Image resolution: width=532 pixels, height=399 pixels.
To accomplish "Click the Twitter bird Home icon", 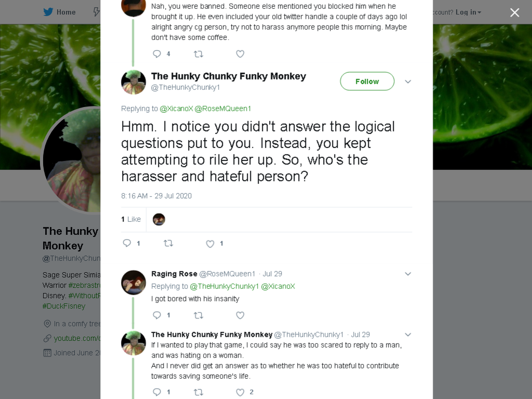I will pyautogui.click(x=48, y=12).
